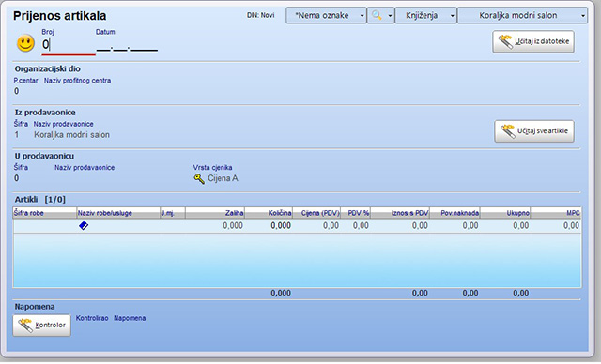Click Učitaj iz datoteke button

(533, 41)
